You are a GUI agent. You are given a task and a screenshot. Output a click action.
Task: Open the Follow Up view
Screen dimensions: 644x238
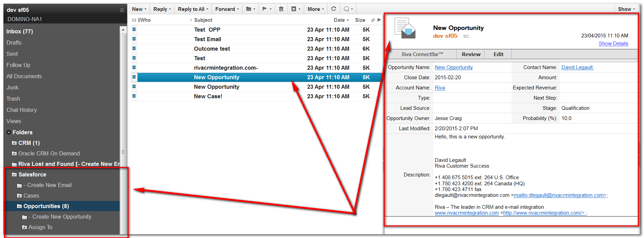pos(62,65)
